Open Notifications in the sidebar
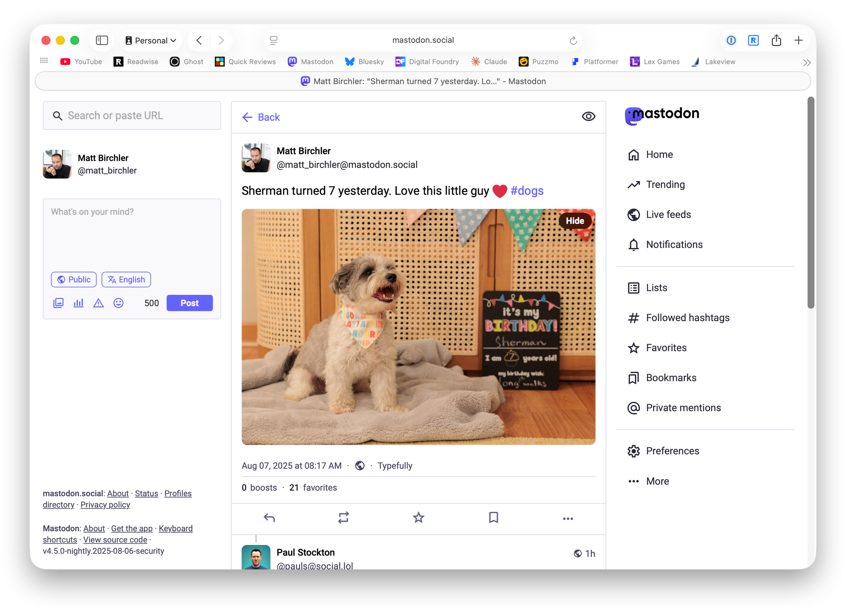 (674, 245)
